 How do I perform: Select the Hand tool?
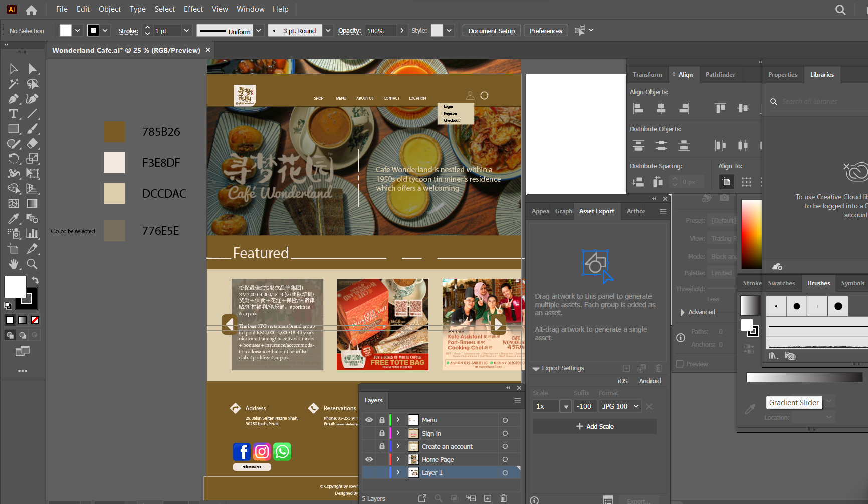point(14,264)
